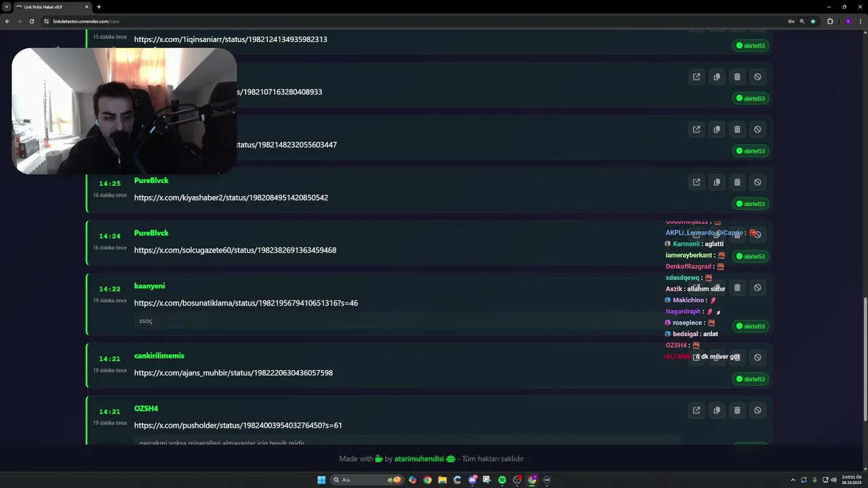The image size is (868, 488).
Task: Open the solcugazete60 status link
Action: [x=235, y=250]
